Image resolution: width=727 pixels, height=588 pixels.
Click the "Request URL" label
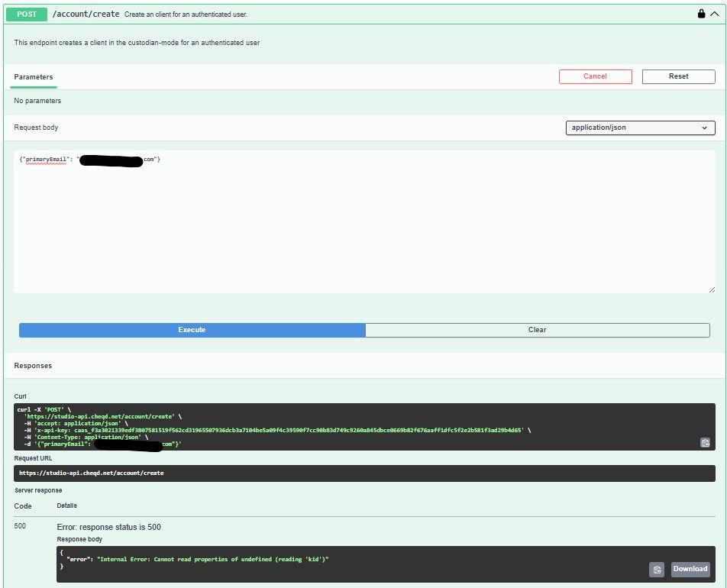33,458
